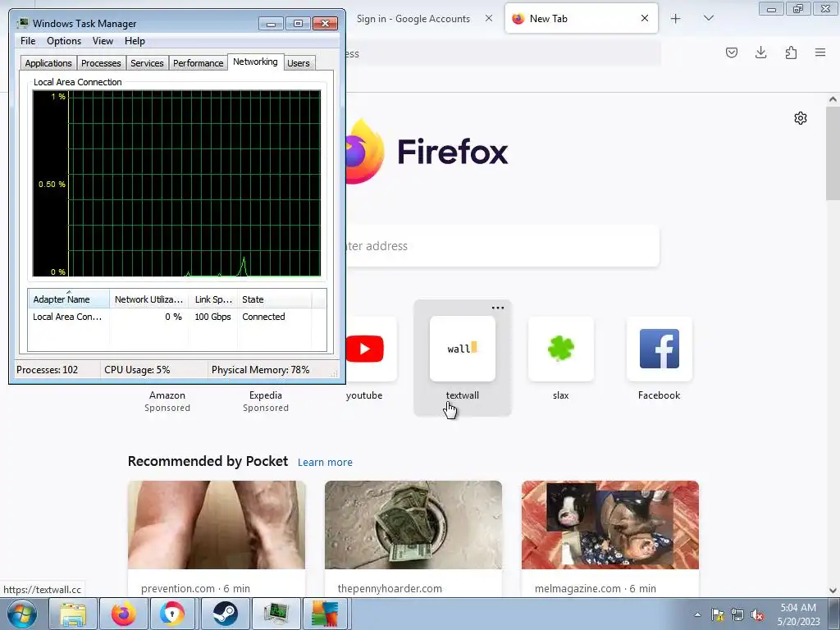Screen dimensions: 840x630
Task: Open Task Manager File menu
Action: pyautogui.click(x=28, y=41)
